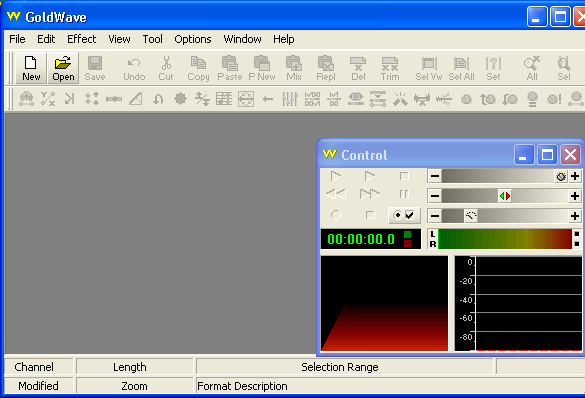Click the Mix toolbar button

[x=294, y=68]
